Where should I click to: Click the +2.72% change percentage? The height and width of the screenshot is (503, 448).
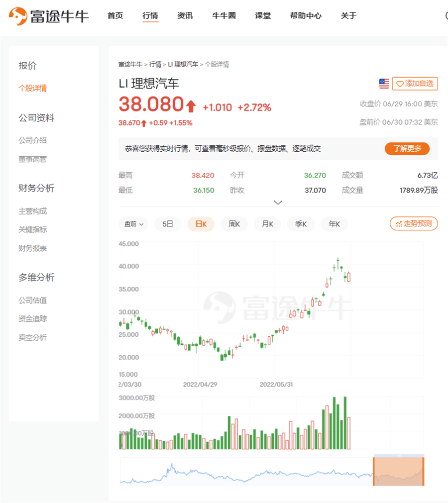(x=254, y=107)
